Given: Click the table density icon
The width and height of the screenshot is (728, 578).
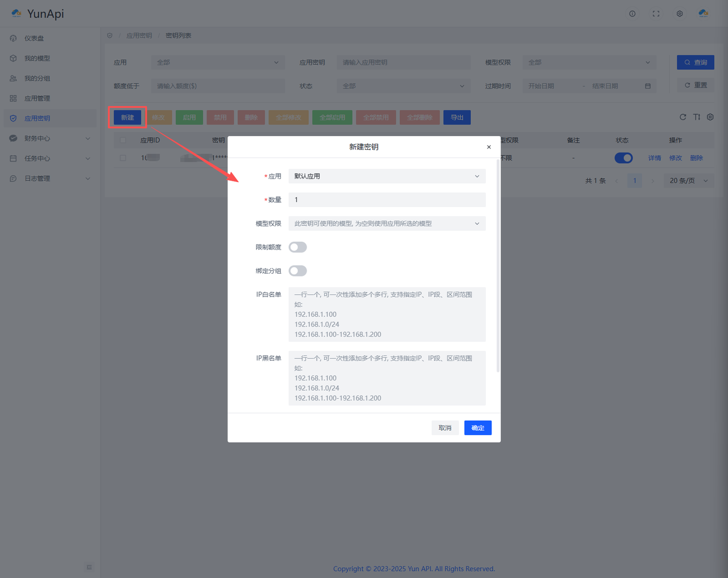Looking at the screenshot, I should point(697,117).
